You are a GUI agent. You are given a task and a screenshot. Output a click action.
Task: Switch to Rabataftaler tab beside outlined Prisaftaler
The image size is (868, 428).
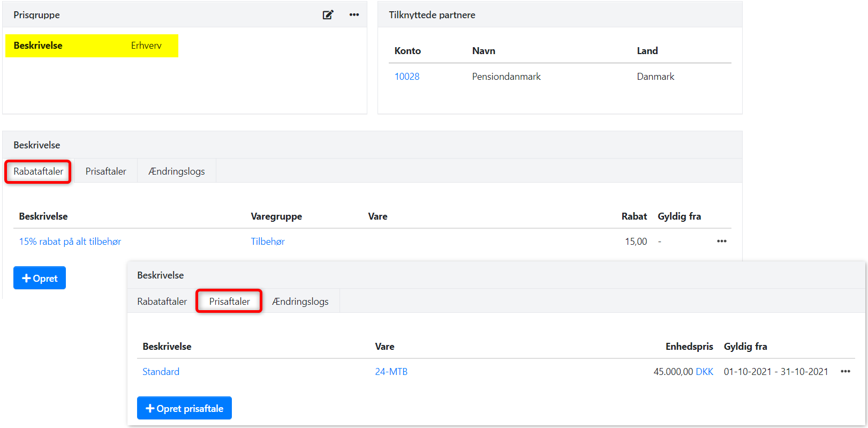tap(162, 302)
